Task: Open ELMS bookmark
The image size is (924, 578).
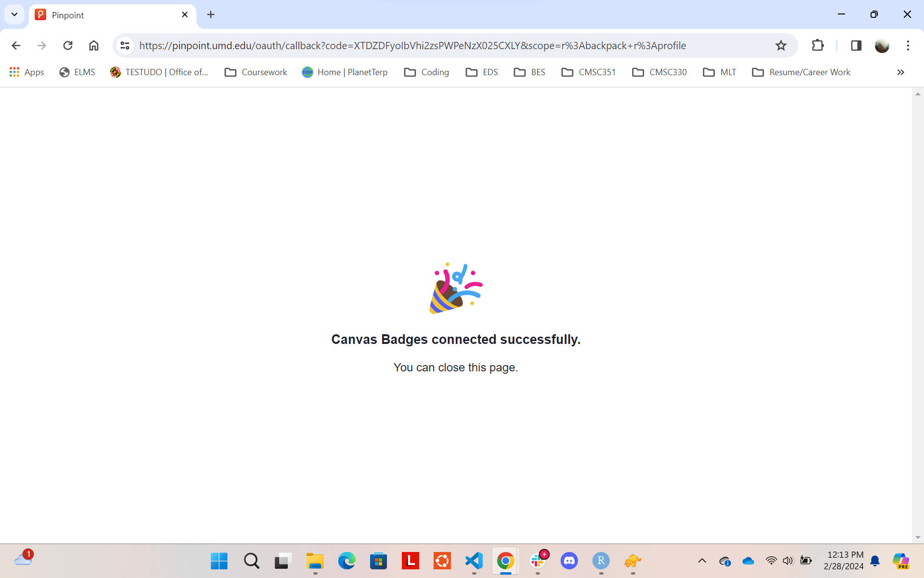Action: point(76,72)
